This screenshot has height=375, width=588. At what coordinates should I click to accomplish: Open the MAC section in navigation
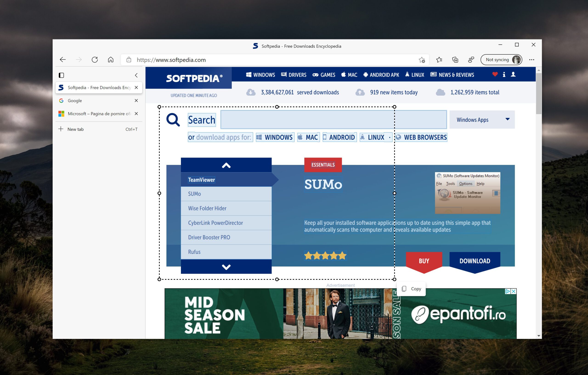click(x=349, y=75)
